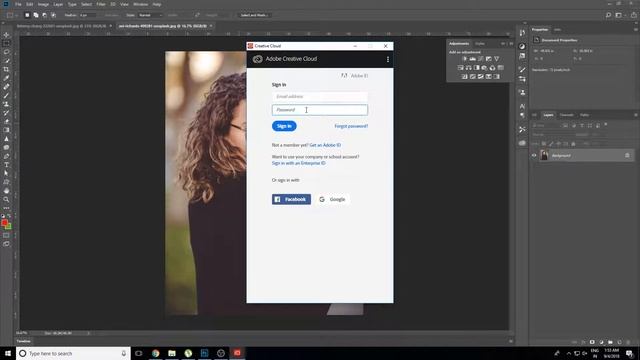Open the Properties panel flyout menu
The image size is (640, 360).
coord(636,29)
